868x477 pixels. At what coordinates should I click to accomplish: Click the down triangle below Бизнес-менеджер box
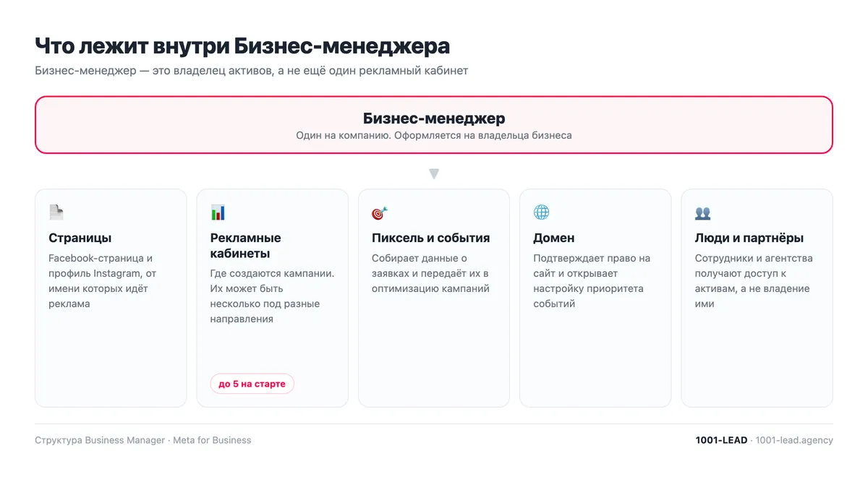pos(434,174)
